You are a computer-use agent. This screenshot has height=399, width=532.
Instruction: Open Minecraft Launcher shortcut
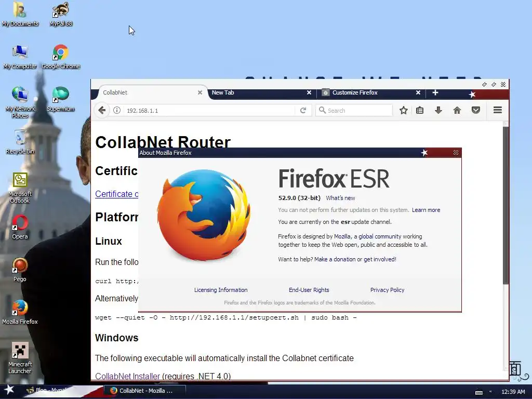[x=20, y=357]
